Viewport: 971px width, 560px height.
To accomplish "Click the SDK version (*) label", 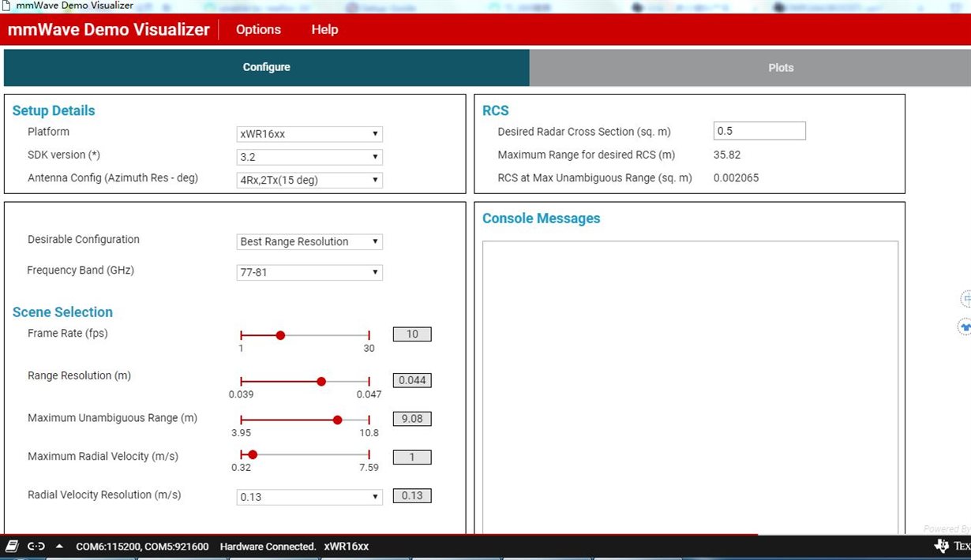I will (x=64, y=155).
